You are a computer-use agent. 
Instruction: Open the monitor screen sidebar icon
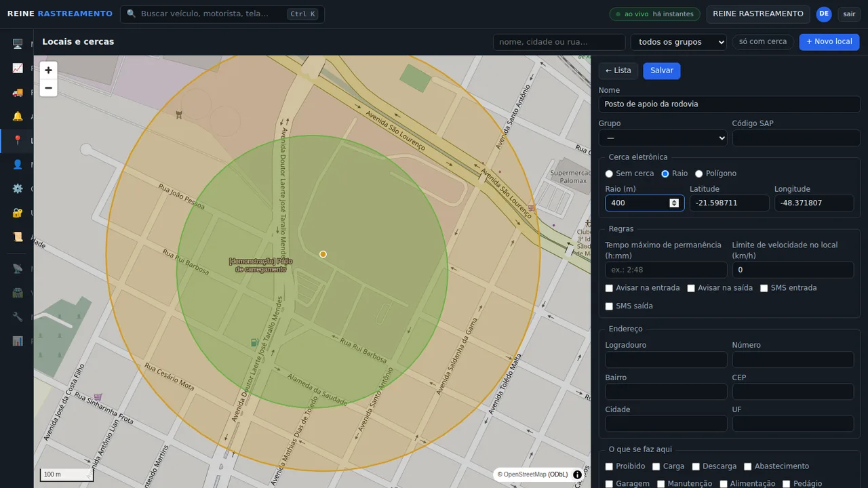18,44
